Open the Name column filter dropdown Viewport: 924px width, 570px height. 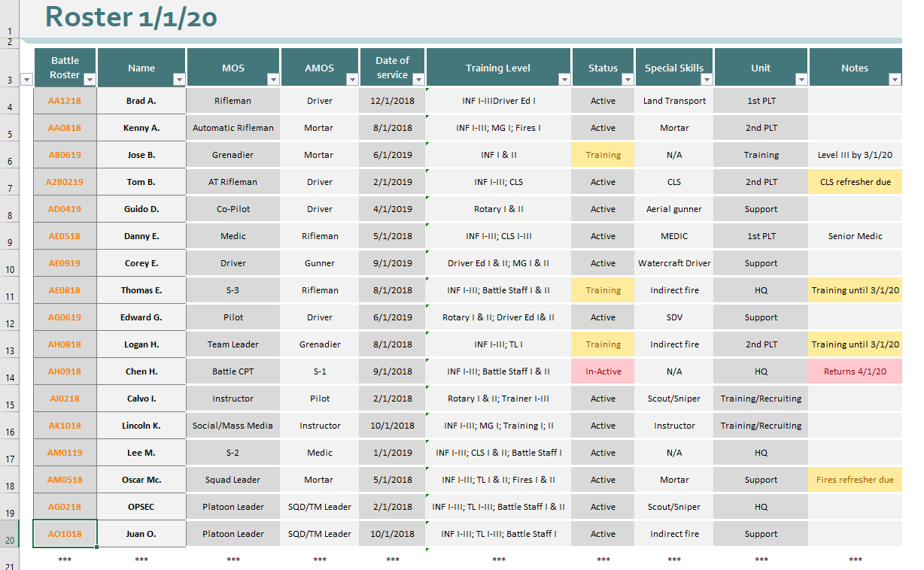click(x=179, y=80)
